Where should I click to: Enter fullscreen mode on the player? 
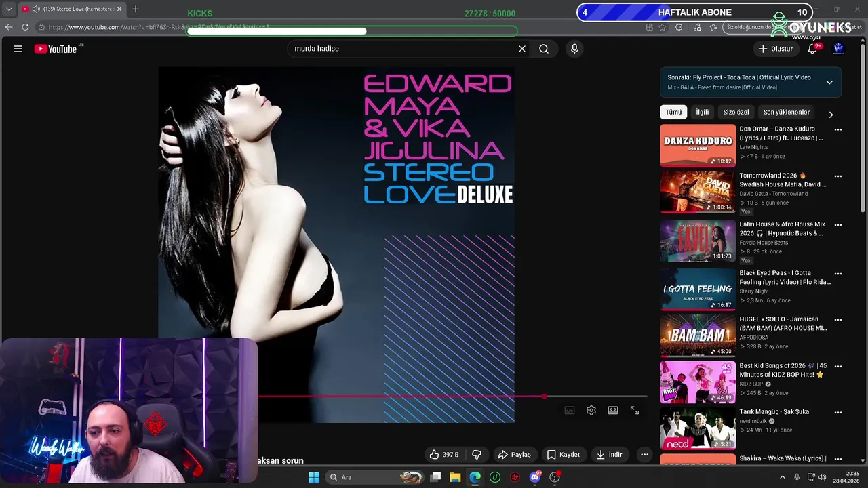click(x=635, y=410)
